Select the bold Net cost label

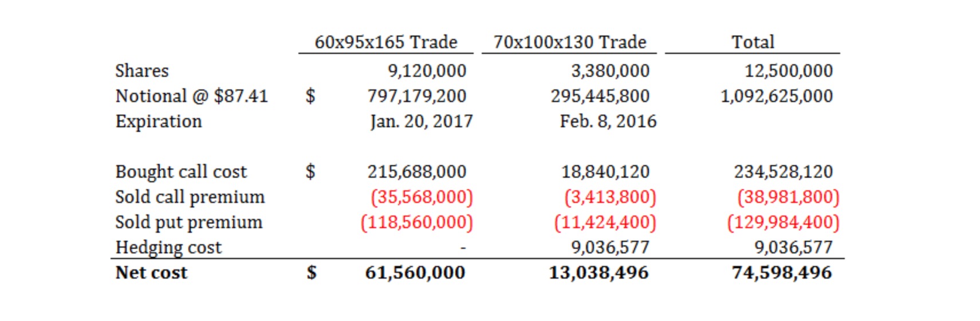click(x=151, y=272)
